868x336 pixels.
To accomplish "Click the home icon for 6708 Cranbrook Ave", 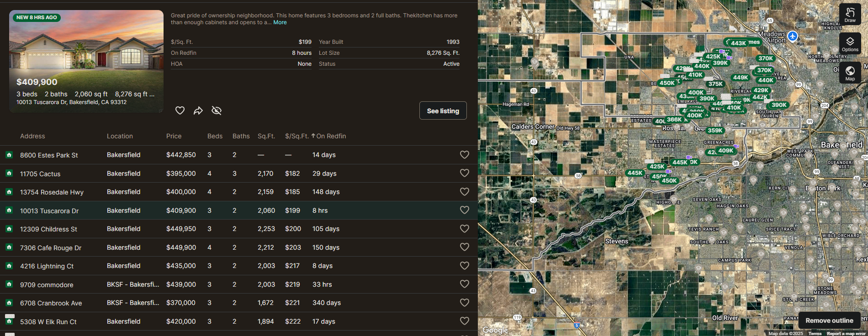I will click(9, 303).
